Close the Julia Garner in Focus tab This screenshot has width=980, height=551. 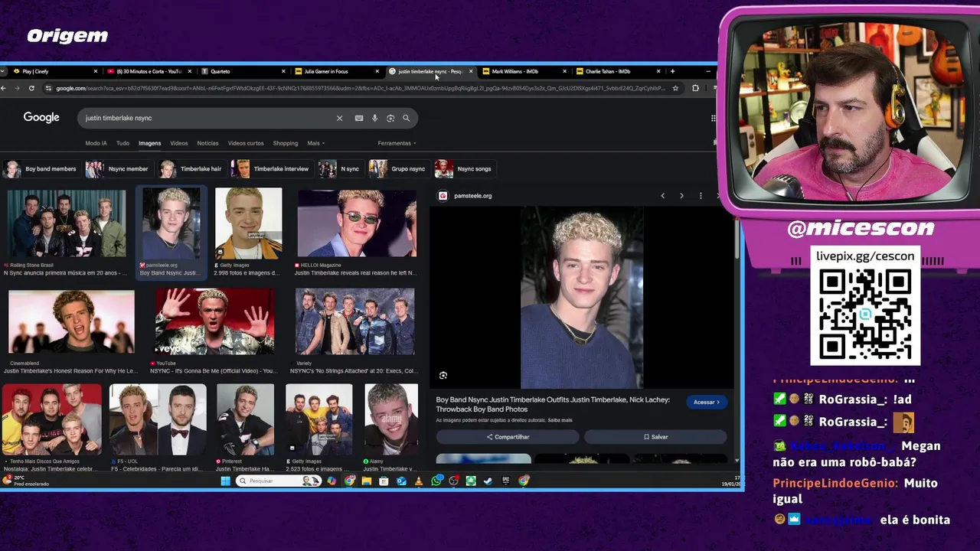pos(377,71)
